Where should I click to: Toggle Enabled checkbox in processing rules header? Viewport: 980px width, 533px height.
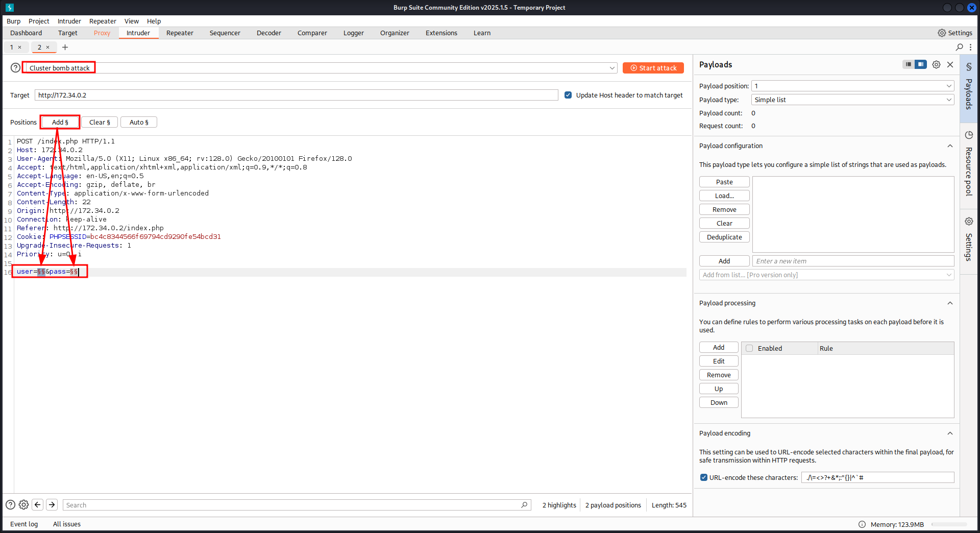point(749,348)
